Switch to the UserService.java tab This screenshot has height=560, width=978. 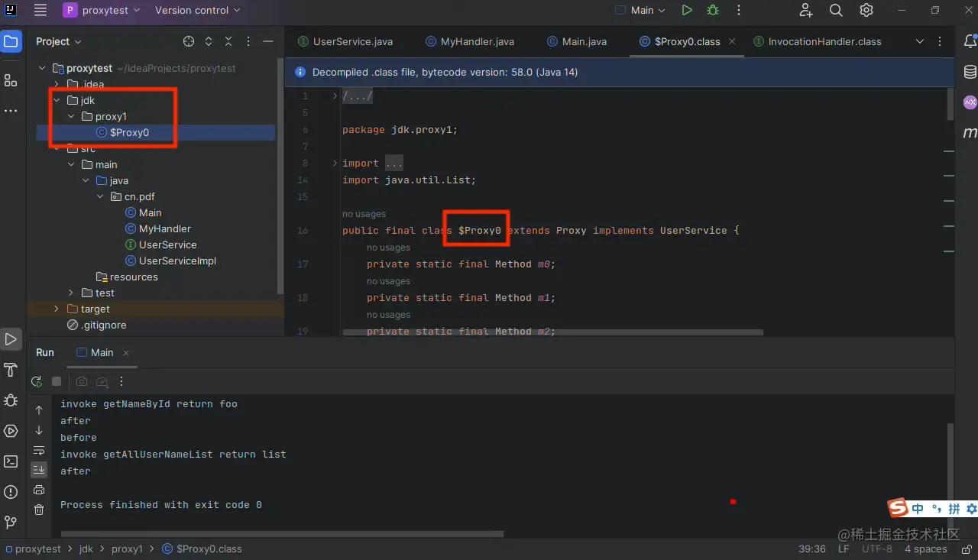[345, 41]
